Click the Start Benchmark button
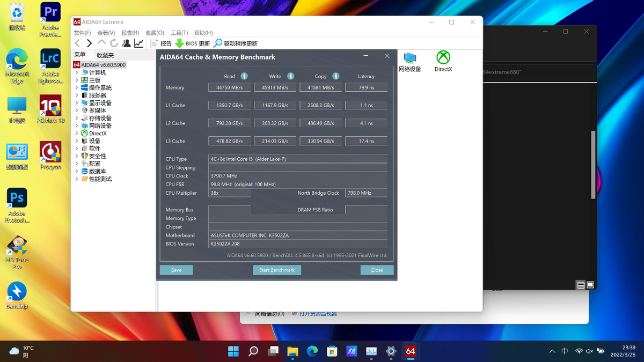Screen dimensions: 644x362 (x=277, y=270)
